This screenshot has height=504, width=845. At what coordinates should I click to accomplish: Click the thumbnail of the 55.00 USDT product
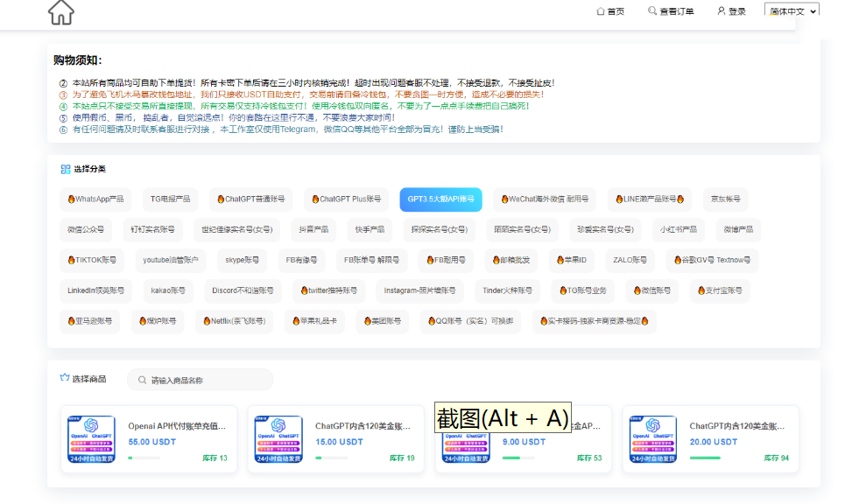[x=91, y=439]
